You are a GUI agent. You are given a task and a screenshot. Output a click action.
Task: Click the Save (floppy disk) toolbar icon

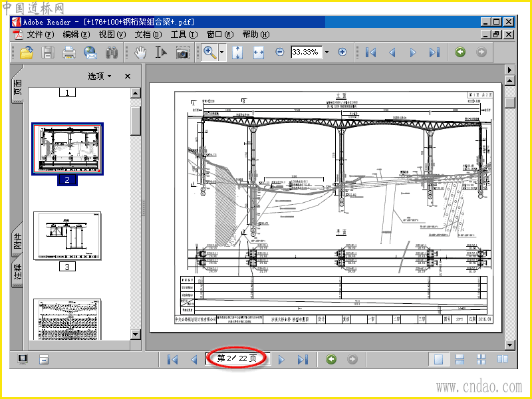click(x=47, y=53)
